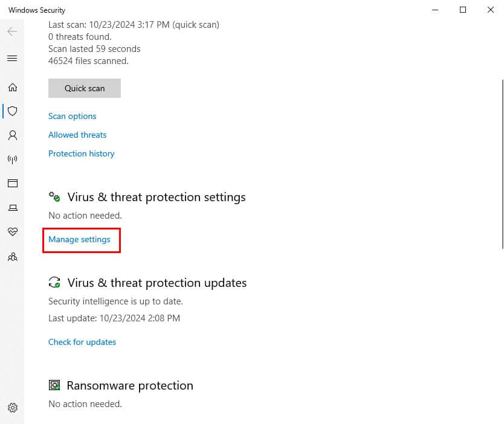
Task: Open the App & browser control icon
Action: [x=13, y=184]
